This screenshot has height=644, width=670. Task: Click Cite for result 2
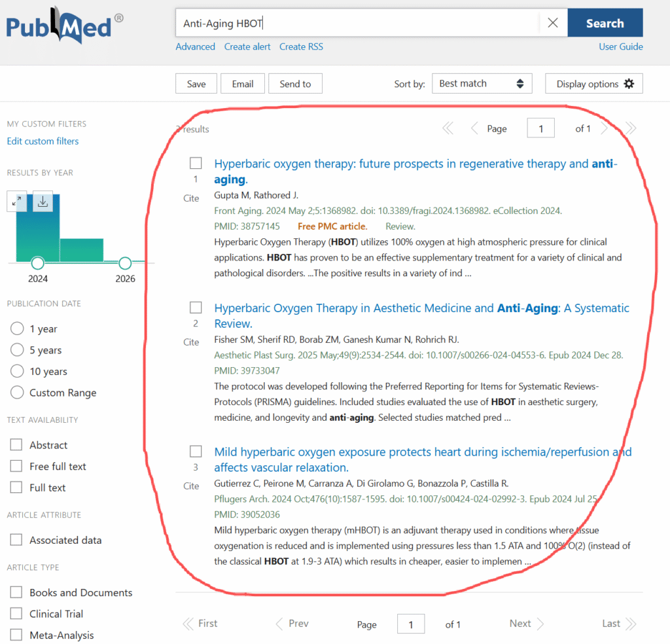(x=191, y=342)
